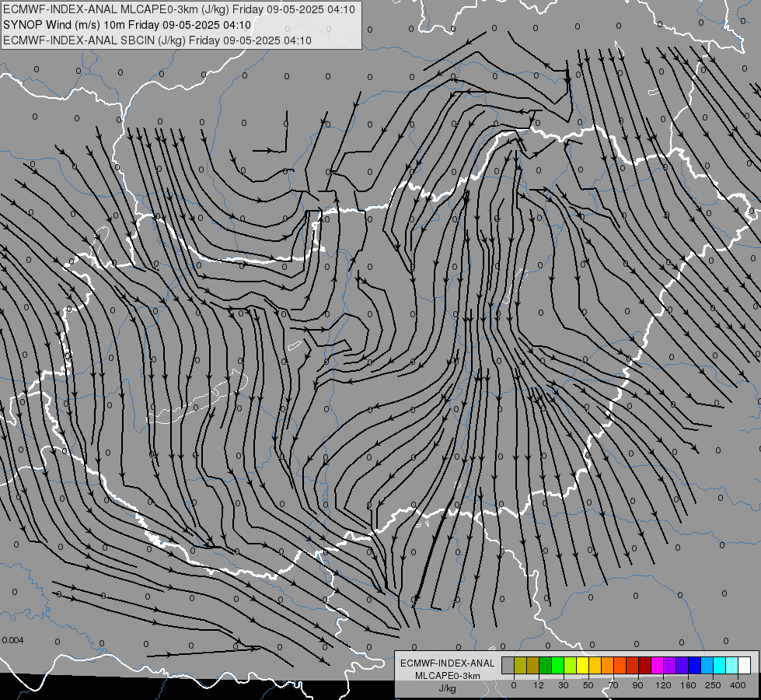The width and height of the screenshot is (761, 700).
Task: Click the colorbar tick label '50'
Action: click(588, 685)
